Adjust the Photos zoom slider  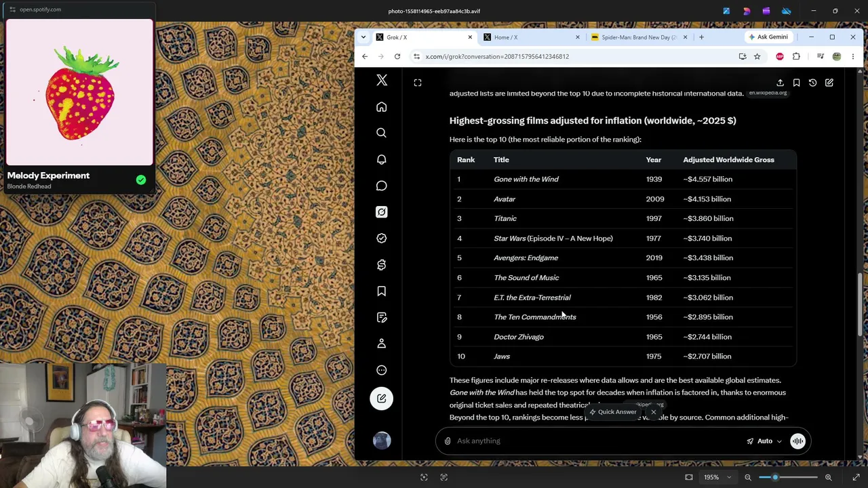[789, 477]
